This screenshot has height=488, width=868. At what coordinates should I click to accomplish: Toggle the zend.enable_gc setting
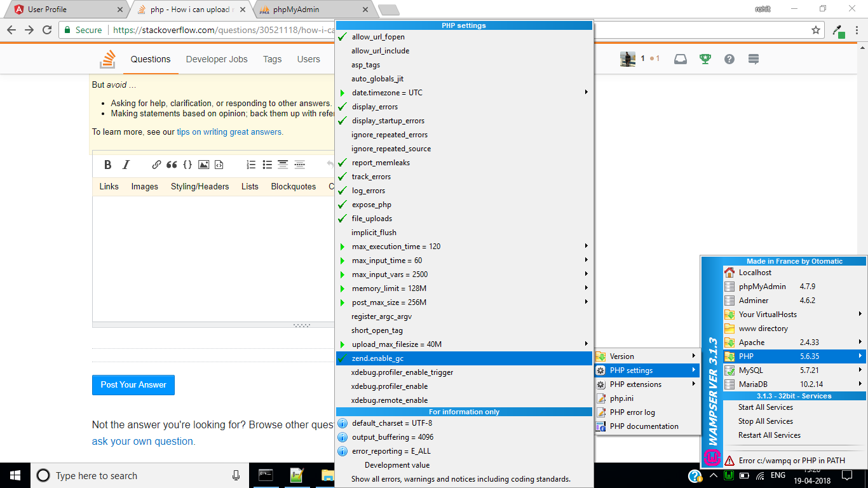(464, 358)
